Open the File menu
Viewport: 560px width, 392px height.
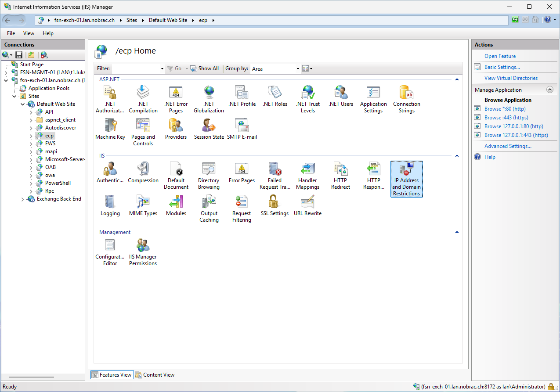point(11,33)
